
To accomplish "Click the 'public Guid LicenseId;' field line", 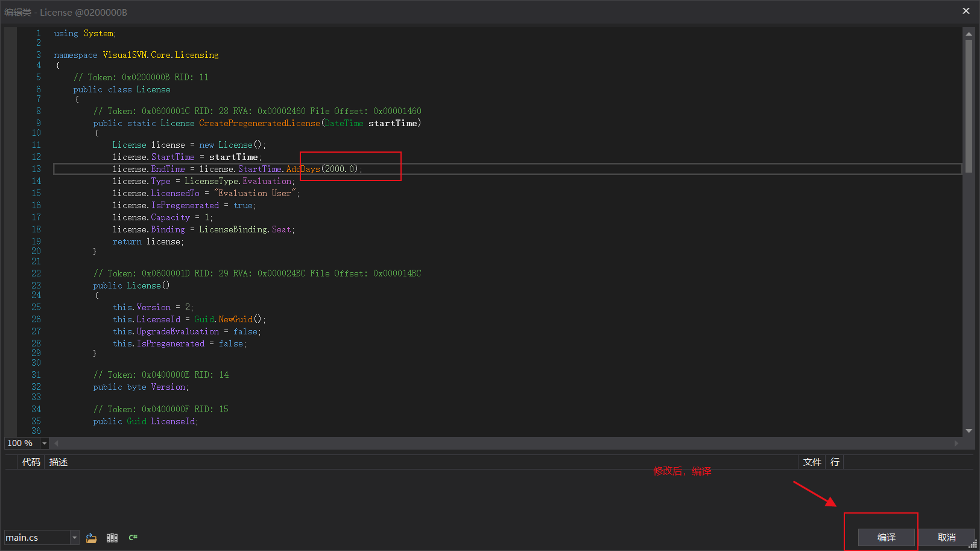I will (146, 421).
